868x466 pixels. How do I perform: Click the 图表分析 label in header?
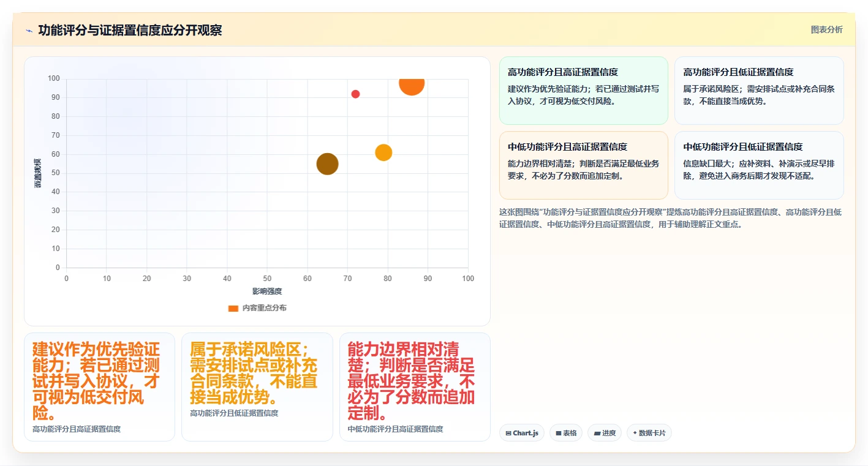click(x=826, y=29)
